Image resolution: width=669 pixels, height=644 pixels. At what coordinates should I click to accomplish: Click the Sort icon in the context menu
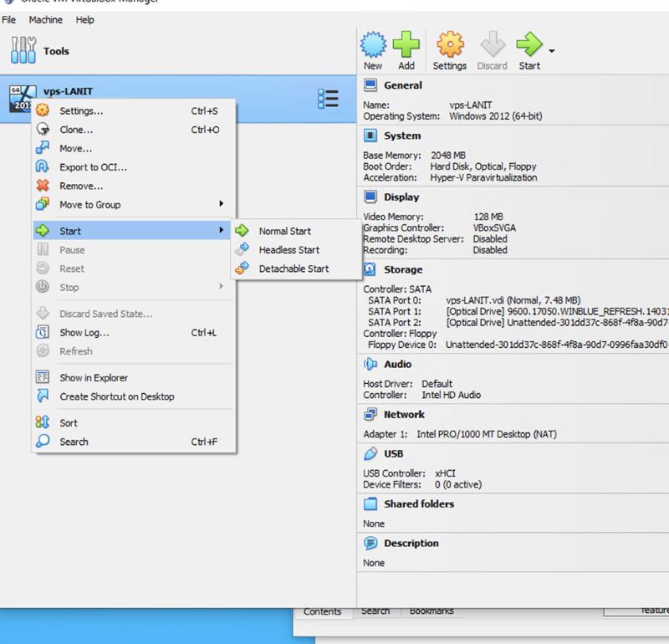point(43,422)
